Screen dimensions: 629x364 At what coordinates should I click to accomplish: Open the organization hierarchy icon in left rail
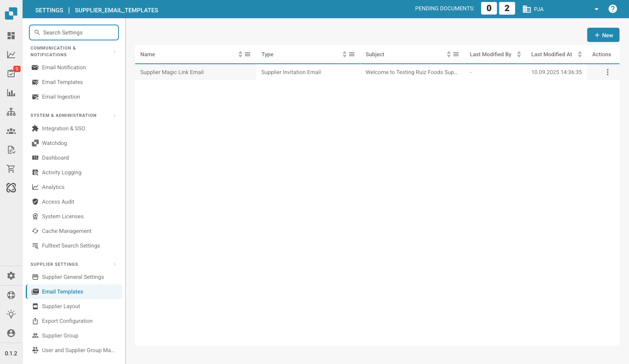coord(11,112)
